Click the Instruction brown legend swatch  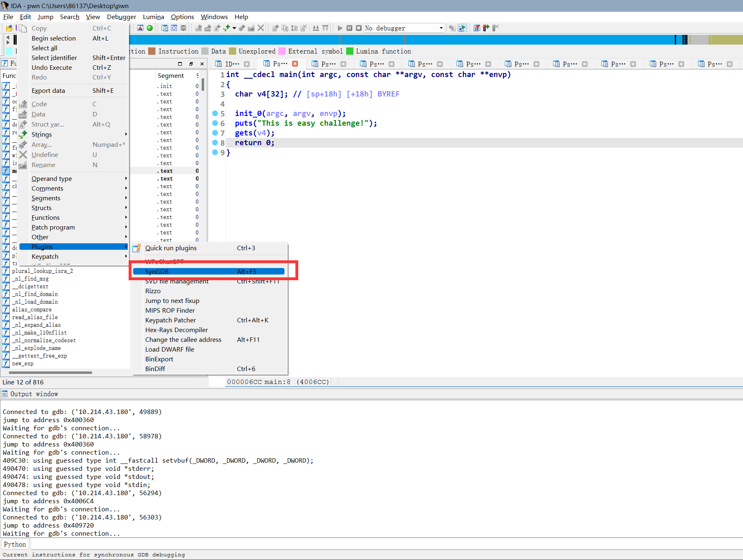(x=152, y=51)
